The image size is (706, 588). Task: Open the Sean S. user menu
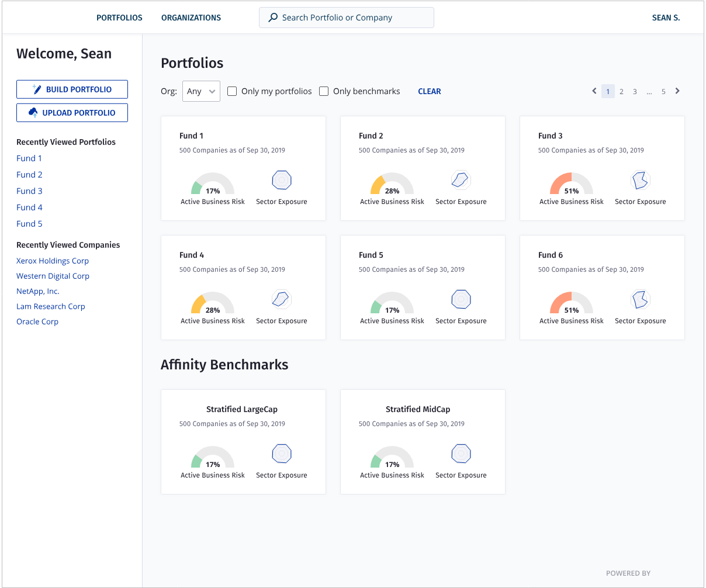click(666, 18)
